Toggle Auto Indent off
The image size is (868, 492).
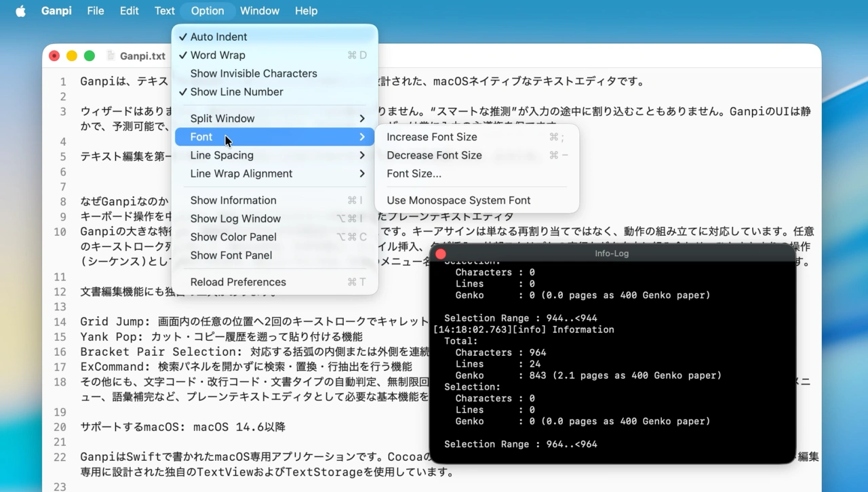pos(275,37)
